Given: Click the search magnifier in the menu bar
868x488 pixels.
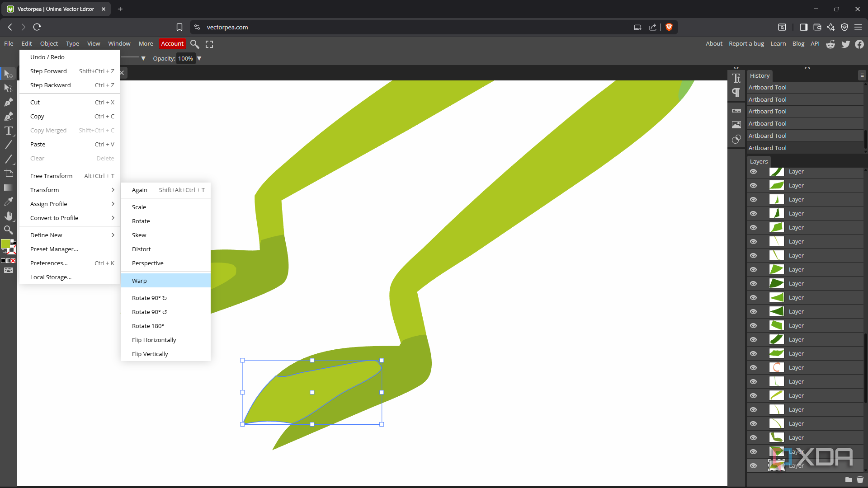Looking at the screenshot, I should (195, 44).
